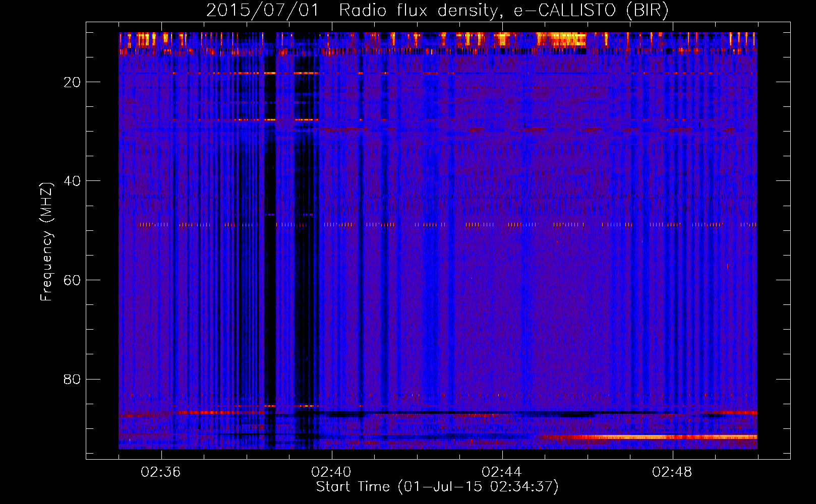Click the 'Start Time (01-Jul-15 02:34:37)' axis label
This screenshot has height=504, width=816.
pyautogui.click(x=437, y=487)
